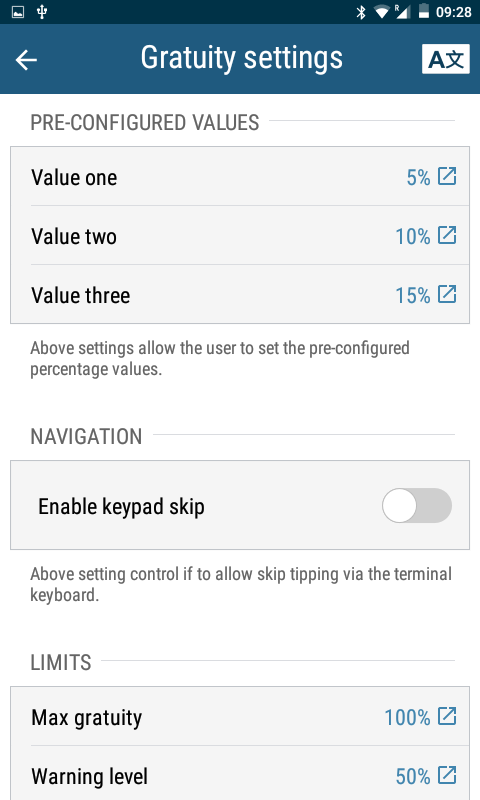Tap the 100% Max gratuity value

407,717
